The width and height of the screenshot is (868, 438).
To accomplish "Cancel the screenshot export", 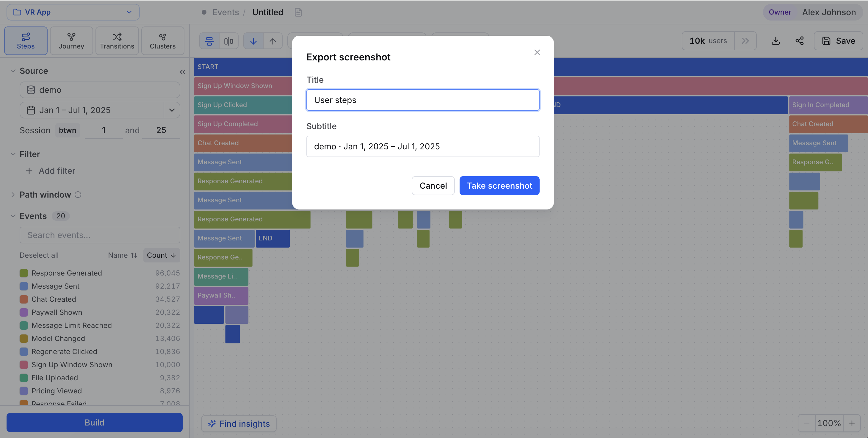I will pos(433,185).
